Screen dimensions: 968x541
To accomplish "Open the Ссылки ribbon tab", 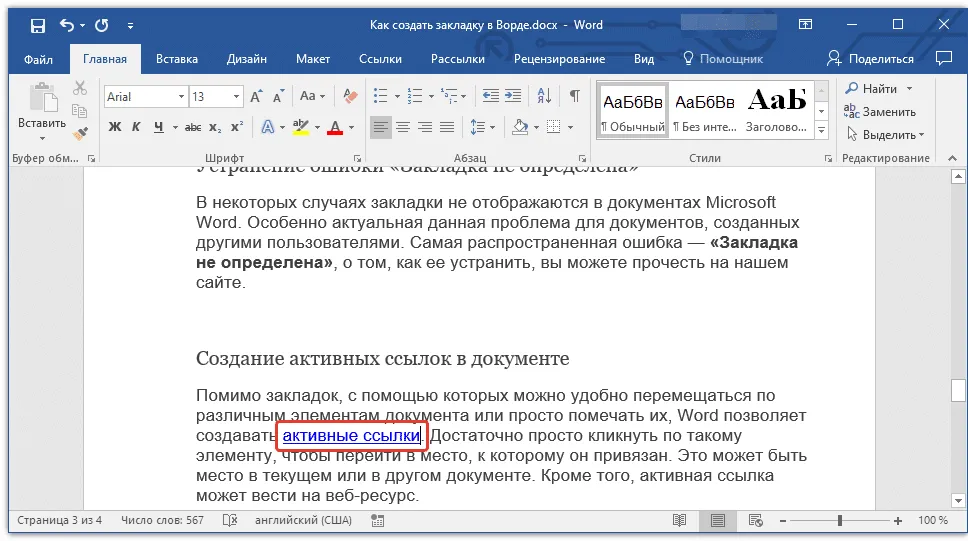I will pos(380,59).
